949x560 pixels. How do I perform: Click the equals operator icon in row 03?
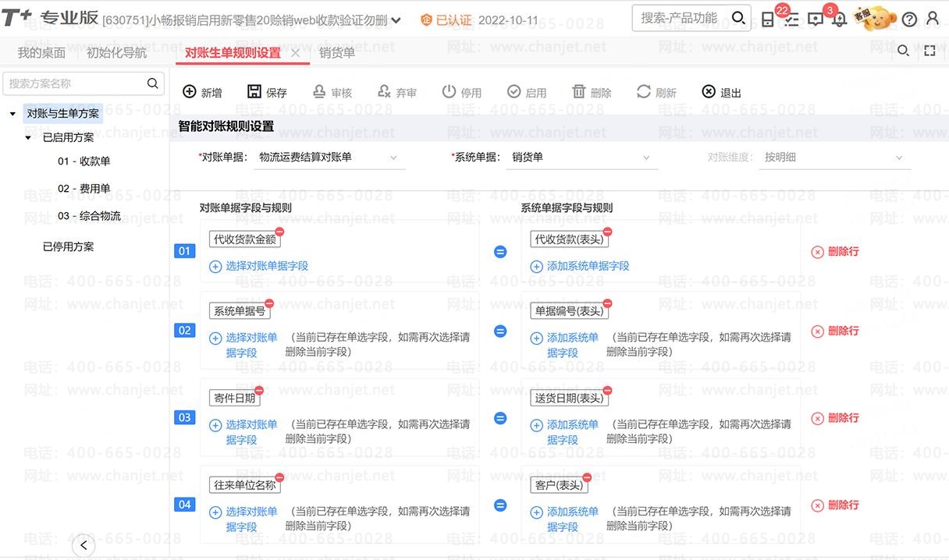click(500, 418)
